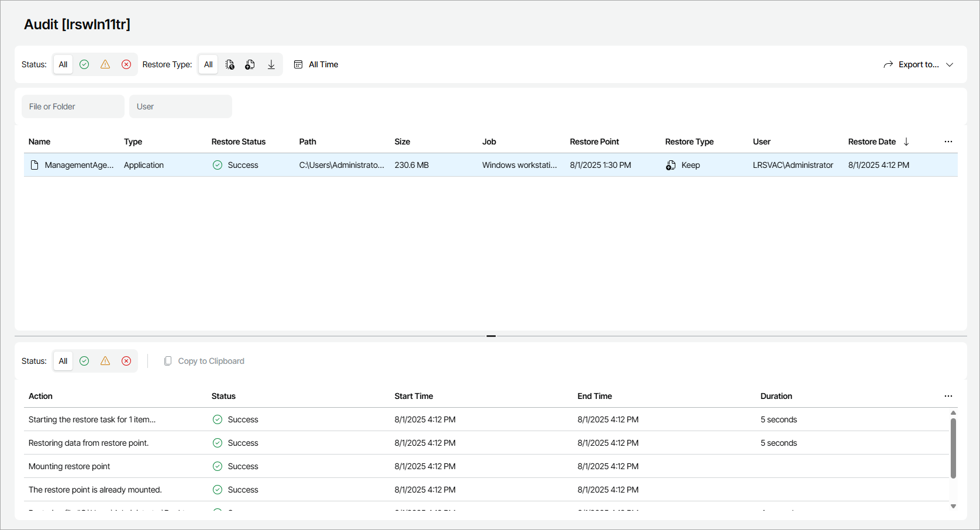Screen dimensions: 980x530
Task: Show only failed actions in lower panel
Action: click(x=126, y=361)
